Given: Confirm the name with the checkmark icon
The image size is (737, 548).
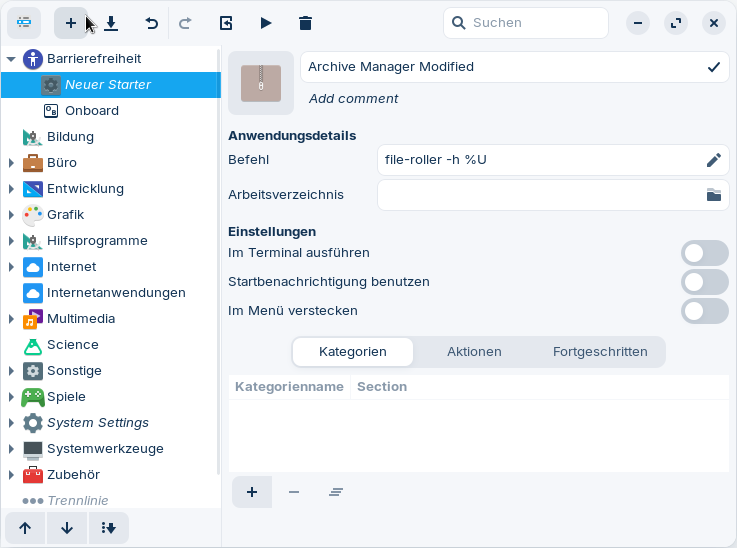Looking at the screenshot, I should pyautogui.click(x=713, y=67).
